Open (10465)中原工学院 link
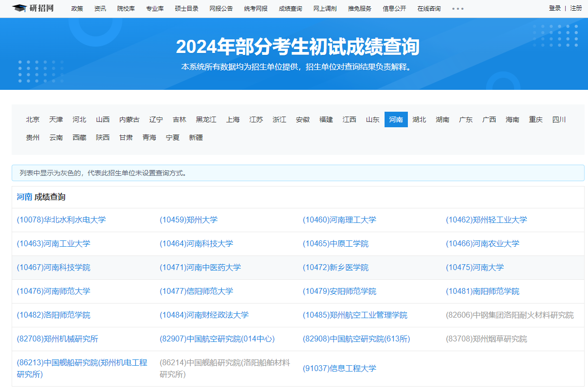The width and height of the screenshot is (588, 390). [x=336, y=243]
